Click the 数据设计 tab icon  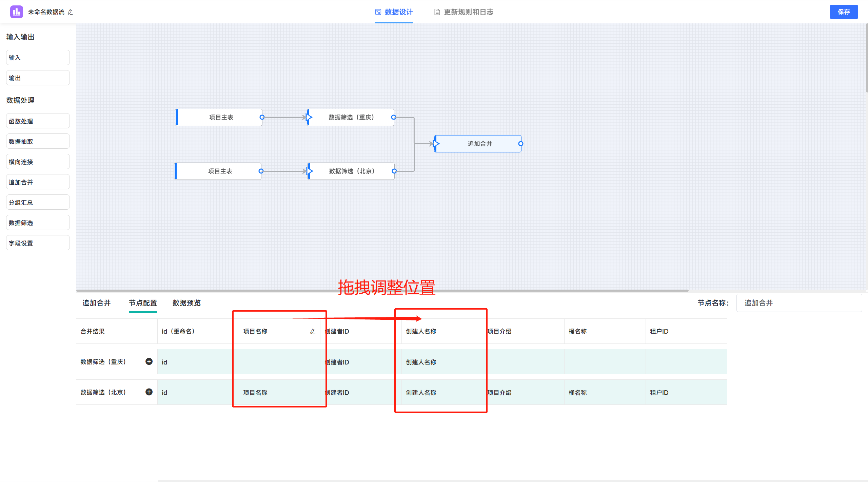coord(378,12)
